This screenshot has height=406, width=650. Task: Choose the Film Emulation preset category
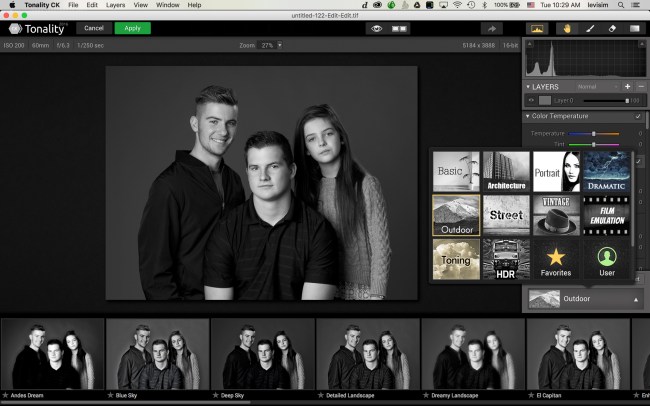606,215
